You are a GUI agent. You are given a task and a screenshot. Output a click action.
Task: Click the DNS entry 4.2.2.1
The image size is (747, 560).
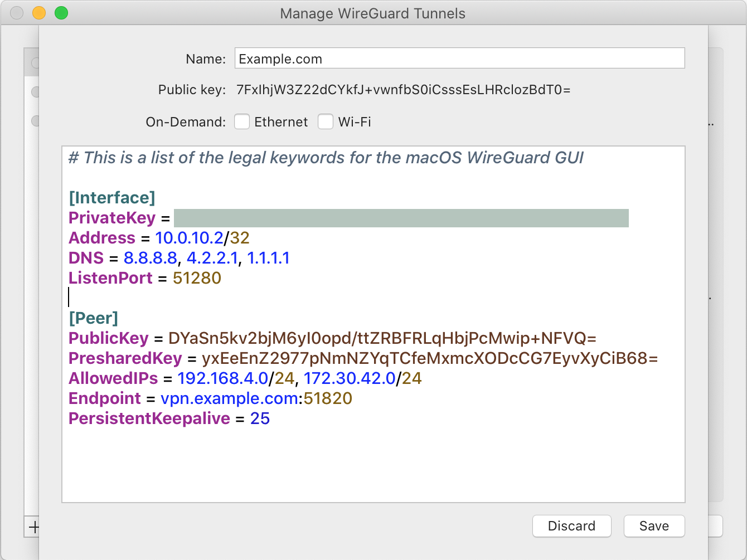(x=212, y=258)
